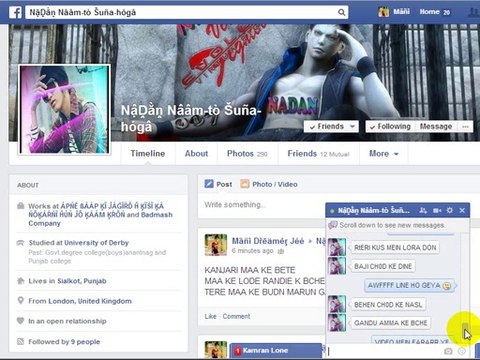Click Scroll down to see new messages
Viewport: 480px width, 360px height.
pos(392,225)
